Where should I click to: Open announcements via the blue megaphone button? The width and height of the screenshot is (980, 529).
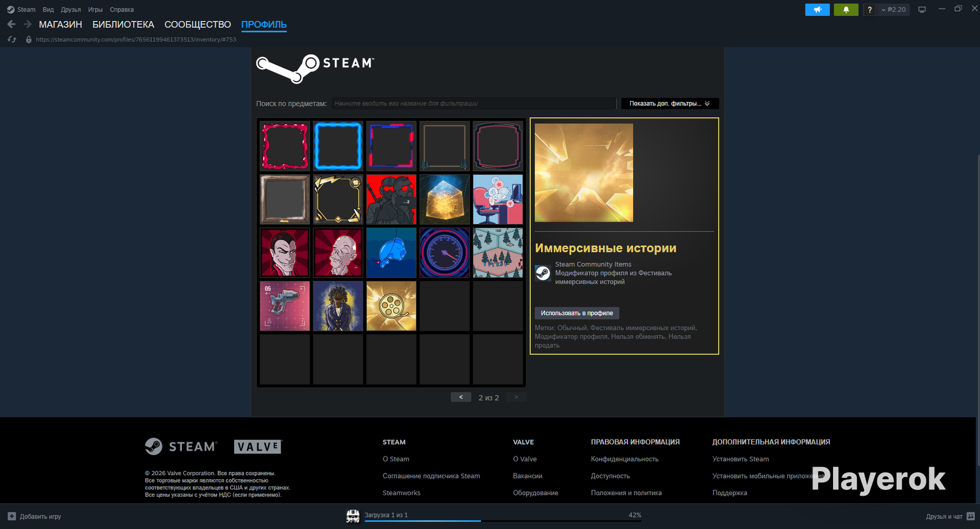point(817,10)
